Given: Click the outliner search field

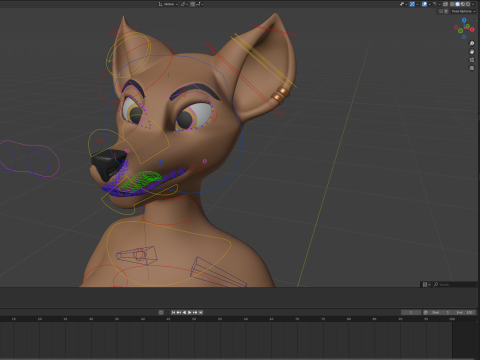Looking at the screenshot, I should pos(454,284).
